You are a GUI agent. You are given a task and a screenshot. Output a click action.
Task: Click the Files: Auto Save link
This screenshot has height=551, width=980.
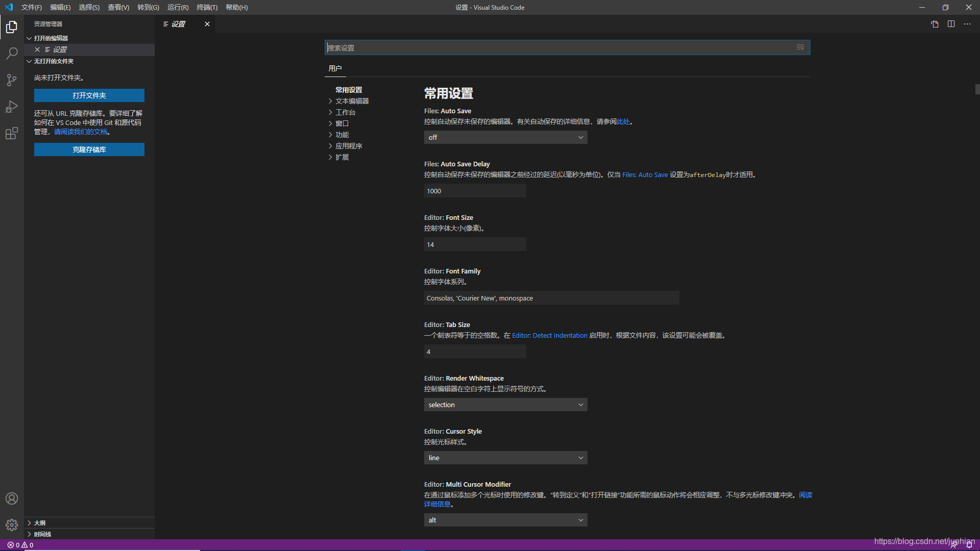(645, 174)
